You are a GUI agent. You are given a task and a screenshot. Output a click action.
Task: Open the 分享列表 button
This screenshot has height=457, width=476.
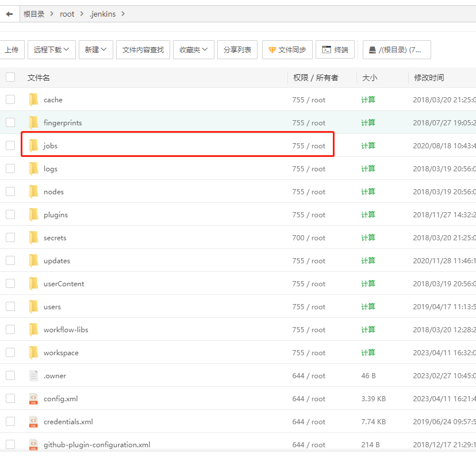click(237, 50)
